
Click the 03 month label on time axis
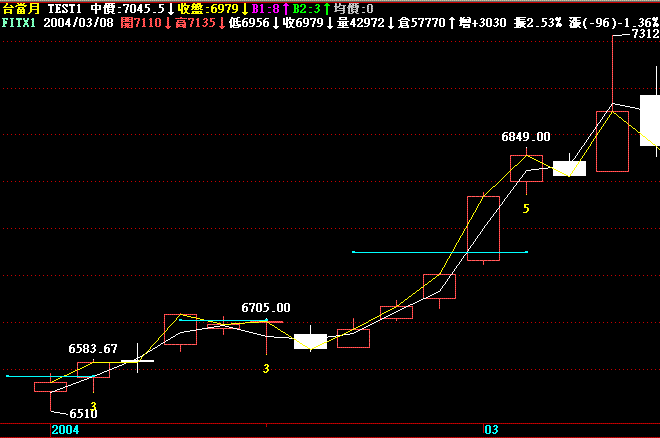pos(491,429)
